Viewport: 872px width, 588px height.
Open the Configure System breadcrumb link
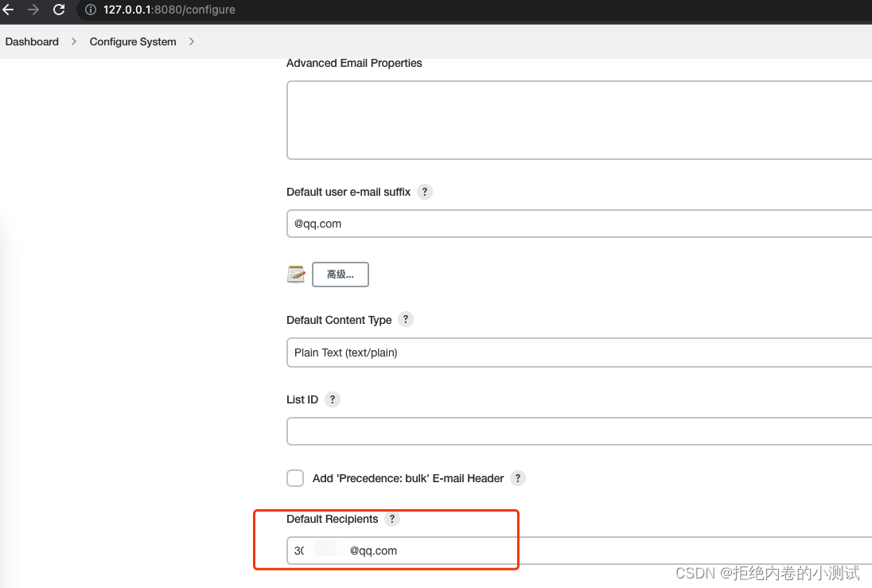133,41
